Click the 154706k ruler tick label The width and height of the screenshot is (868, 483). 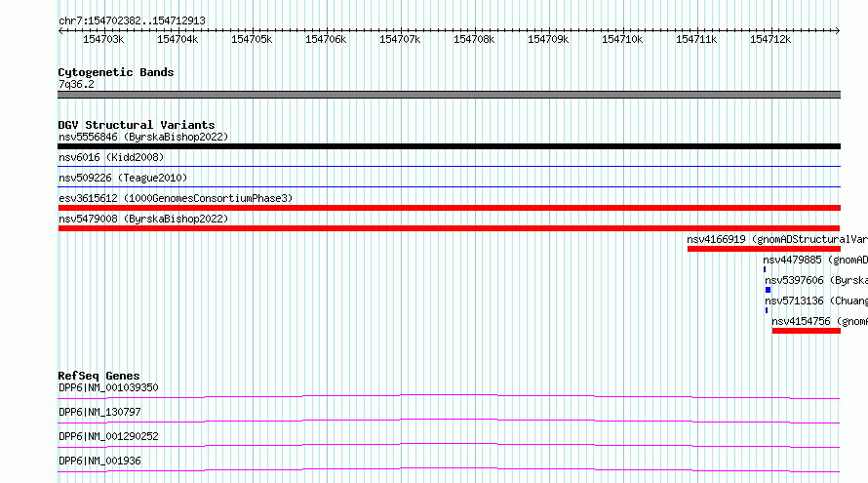click(x=326, y=39)
